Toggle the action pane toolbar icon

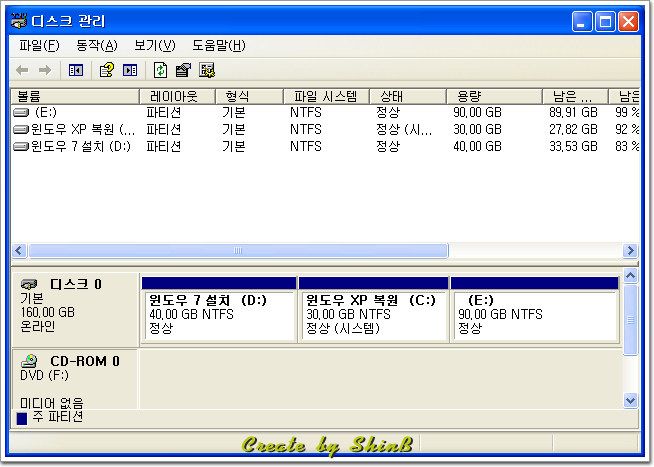point(130,70)
